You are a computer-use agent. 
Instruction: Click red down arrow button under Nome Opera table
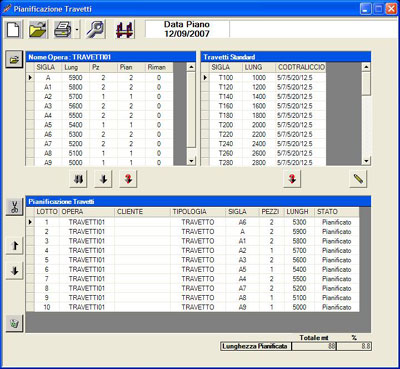(x=128, y=179)
